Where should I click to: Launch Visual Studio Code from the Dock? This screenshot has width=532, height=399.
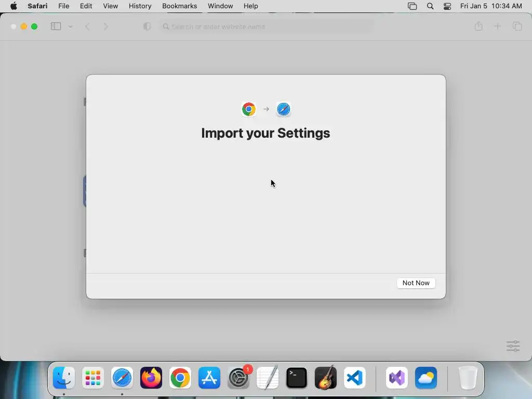[355, 378]
